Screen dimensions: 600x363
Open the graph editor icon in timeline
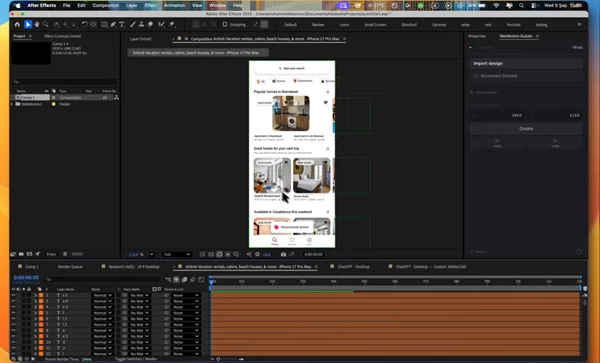tap(201, 279)
